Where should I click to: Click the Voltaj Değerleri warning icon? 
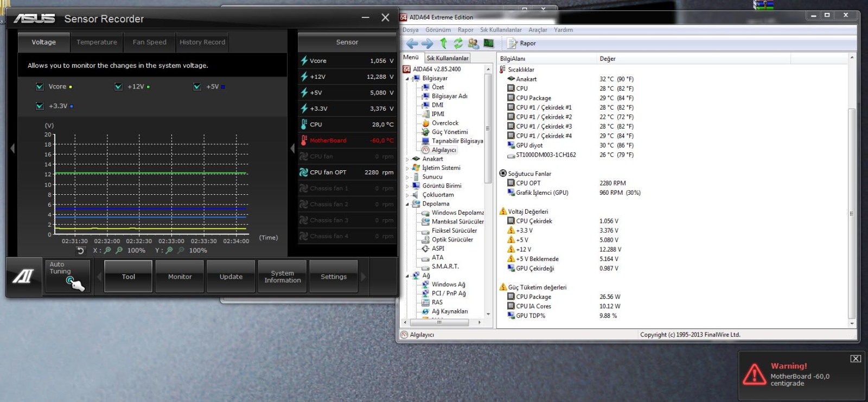pyautogui.click(x=503, y=212)
